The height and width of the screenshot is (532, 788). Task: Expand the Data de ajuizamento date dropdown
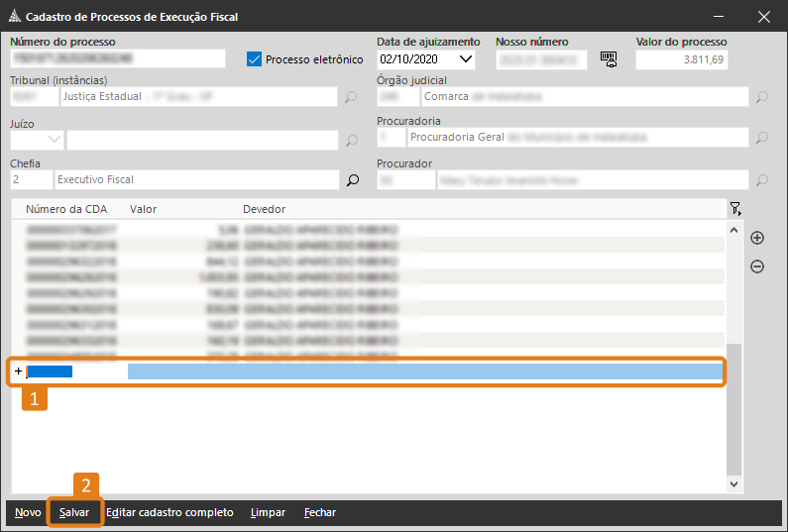click(466, 59)
